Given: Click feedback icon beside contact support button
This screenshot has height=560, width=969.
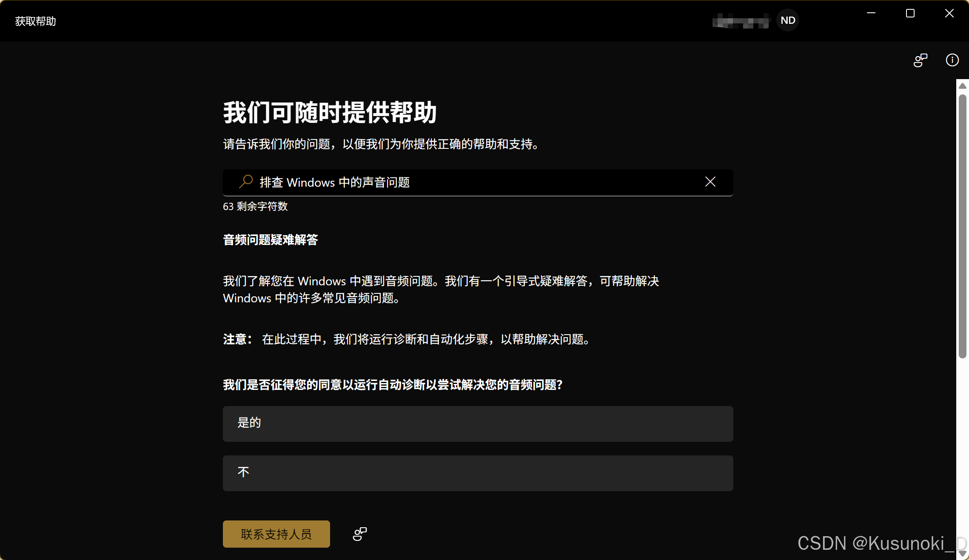Looking at the screenshot, I should pyautogui.click(x=360, y=534).
